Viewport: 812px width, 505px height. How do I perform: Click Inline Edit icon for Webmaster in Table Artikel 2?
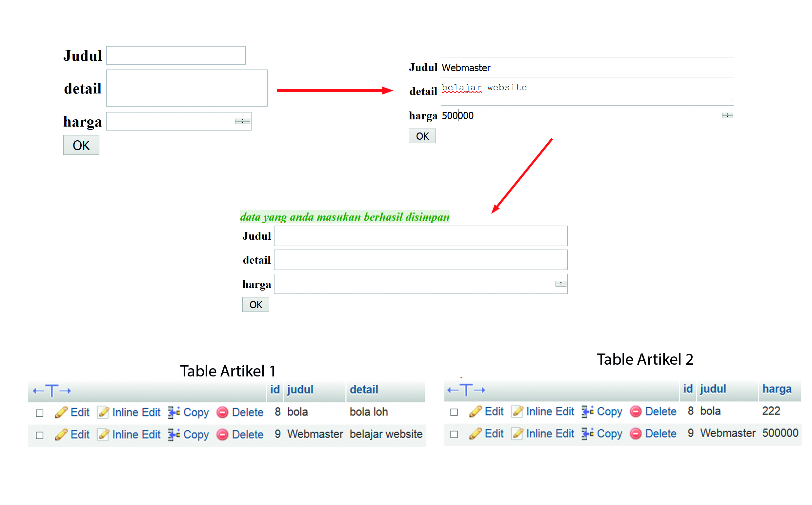[x=518, y=434]
